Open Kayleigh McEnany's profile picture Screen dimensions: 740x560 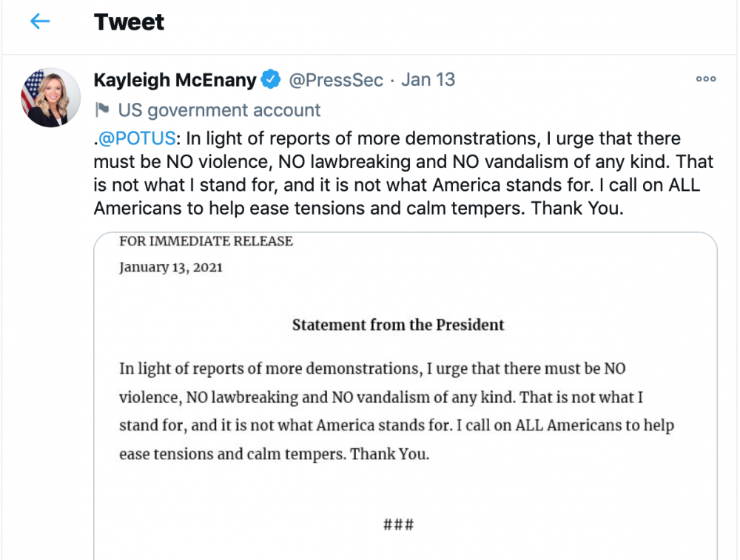[x=50, y=98]
